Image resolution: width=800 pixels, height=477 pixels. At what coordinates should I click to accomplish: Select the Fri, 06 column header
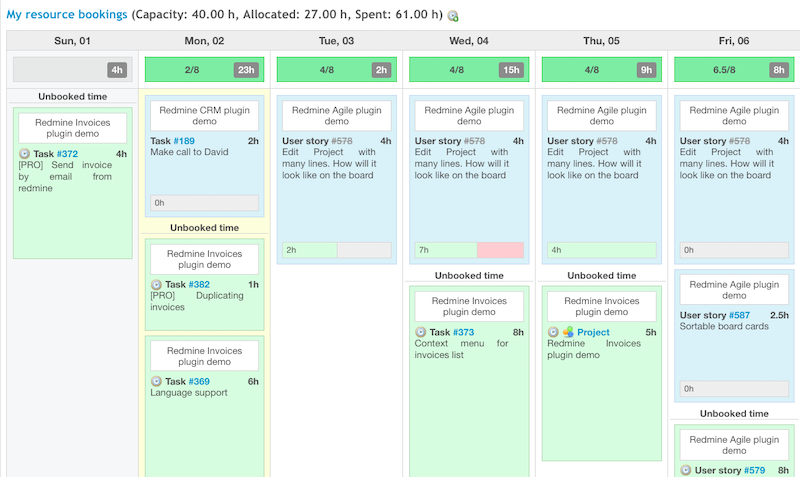coord(733,40)
